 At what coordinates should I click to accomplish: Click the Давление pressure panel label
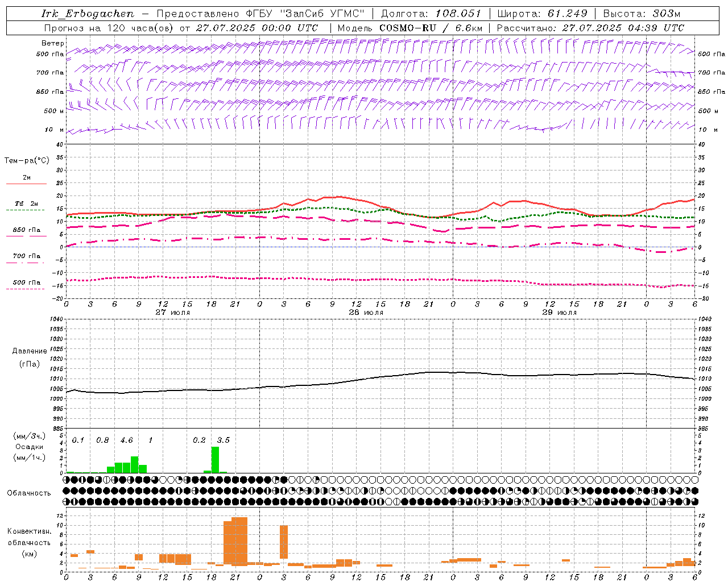(30, 351)
